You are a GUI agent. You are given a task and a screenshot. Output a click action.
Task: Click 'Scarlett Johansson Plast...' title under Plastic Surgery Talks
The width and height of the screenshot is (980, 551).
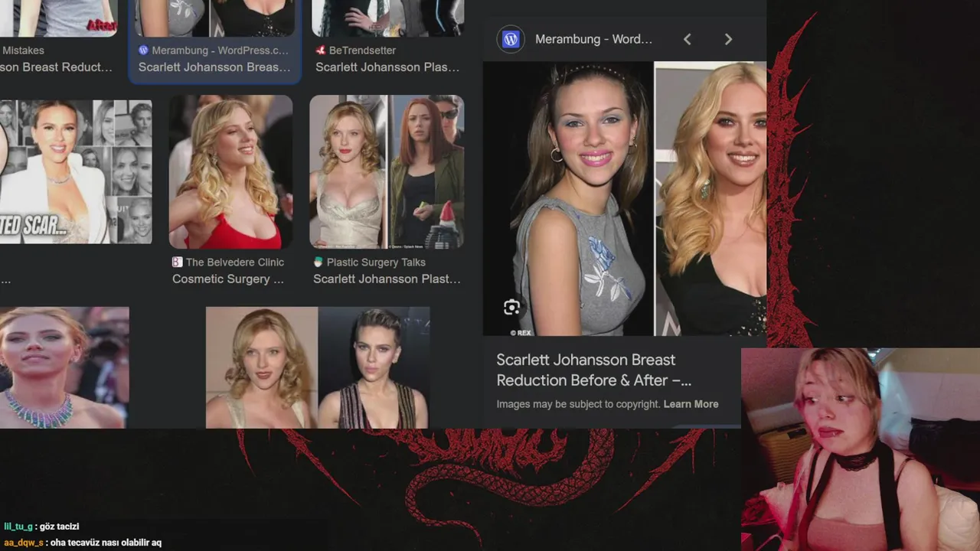click(x=387, y=279)
